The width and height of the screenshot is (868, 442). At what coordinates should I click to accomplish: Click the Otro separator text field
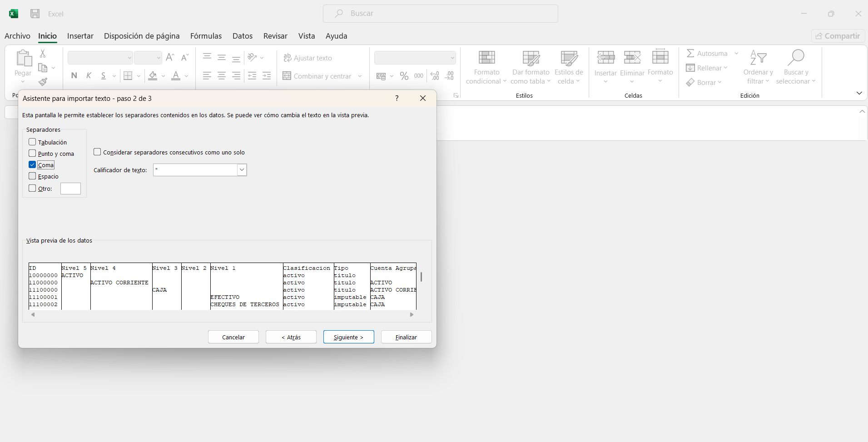(70, 189)
